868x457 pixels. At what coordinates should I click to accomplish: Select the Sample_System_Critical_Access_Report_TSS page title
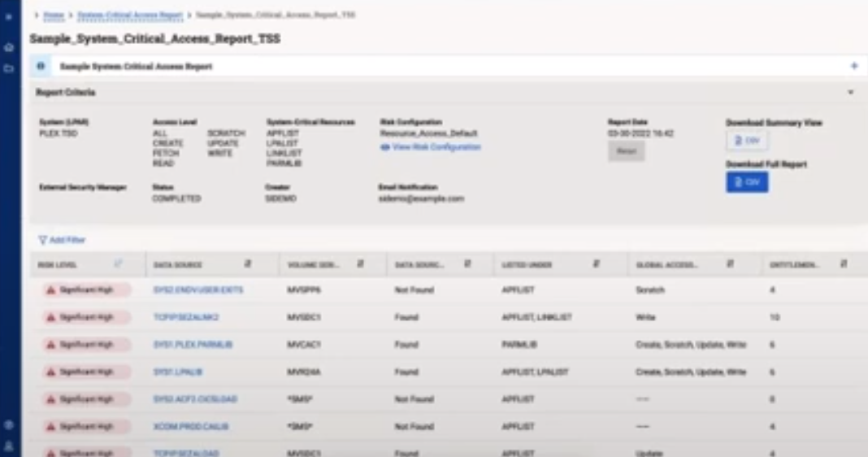pos(155,38)
